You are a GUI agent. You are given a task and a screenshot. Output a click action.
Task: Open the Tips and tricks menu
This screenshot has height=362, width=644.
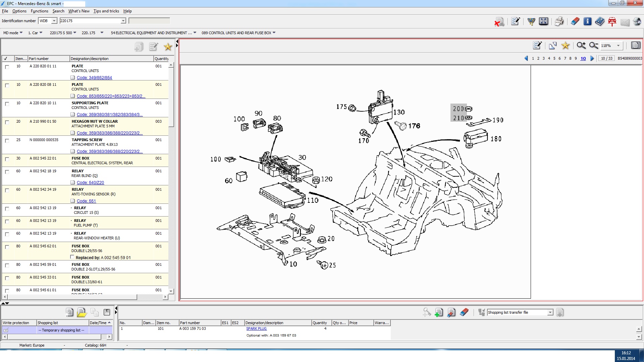(106, 11)
